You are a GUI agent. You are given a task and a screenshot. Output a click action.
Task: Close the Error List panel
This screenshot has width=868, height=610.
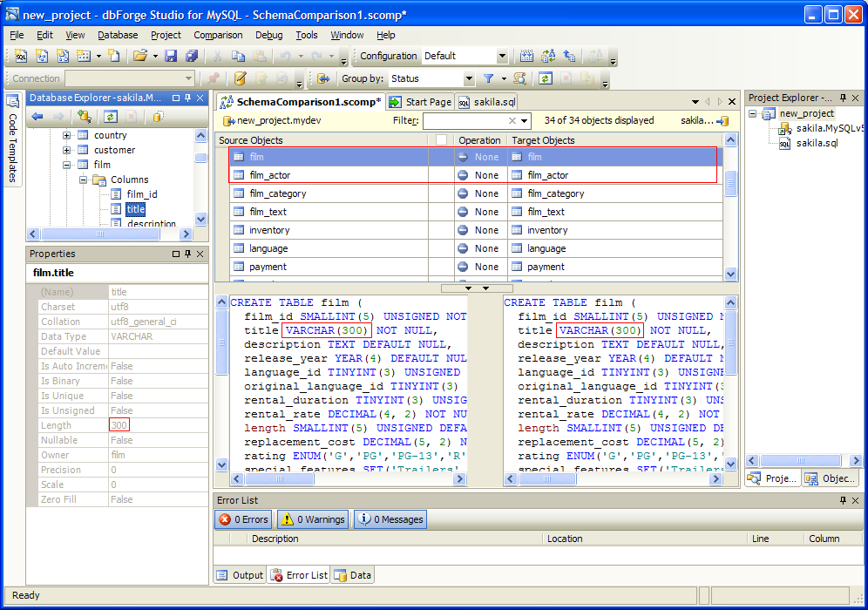pos(855,500)
